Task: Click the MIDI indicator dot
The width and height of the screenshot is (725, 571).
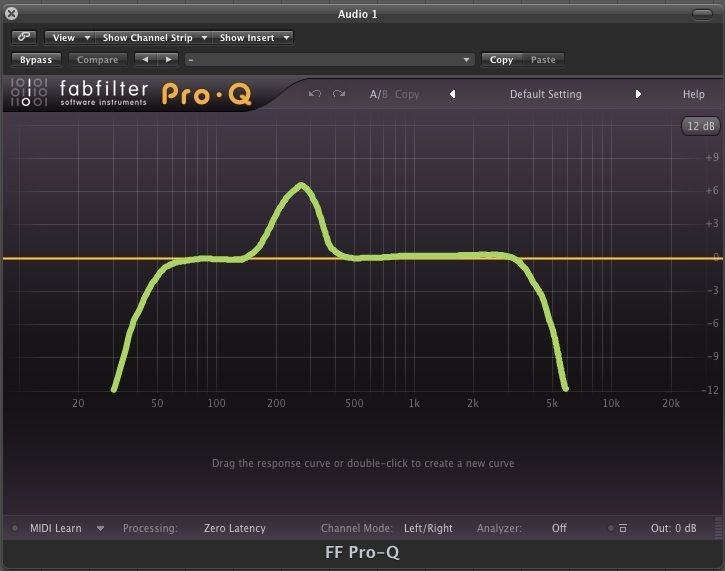Action: (15, 528)
